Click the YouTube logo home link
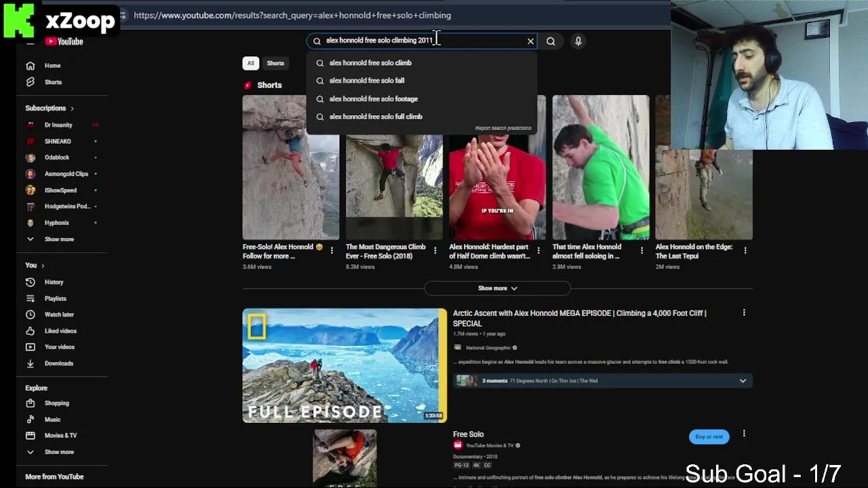The image size is (868, 488). point(64,42)
